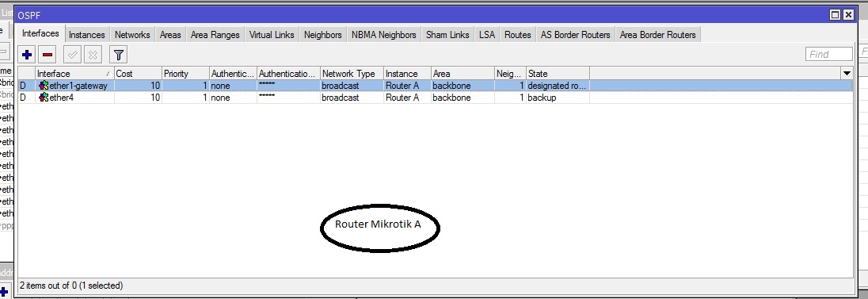Disable interface using X icon
The width and height of the screenshot is (868, 299).
point(93,55)
